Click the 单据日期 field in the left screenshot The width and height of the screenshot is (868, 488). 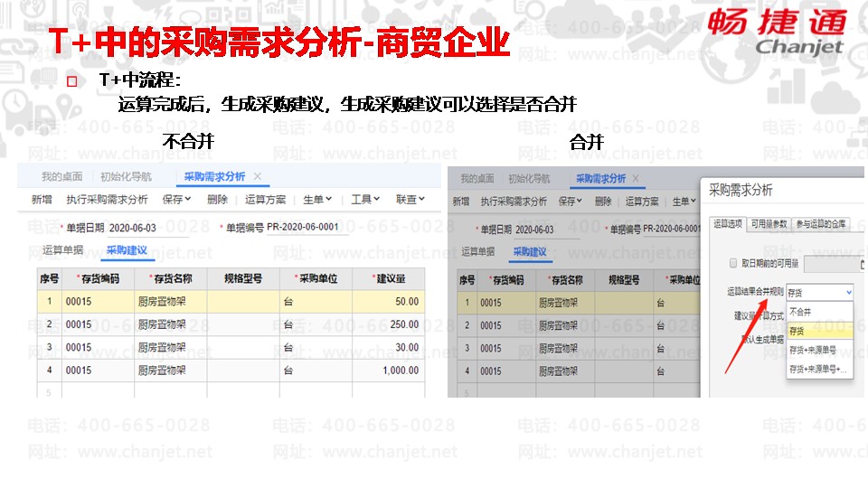[147, 228]
